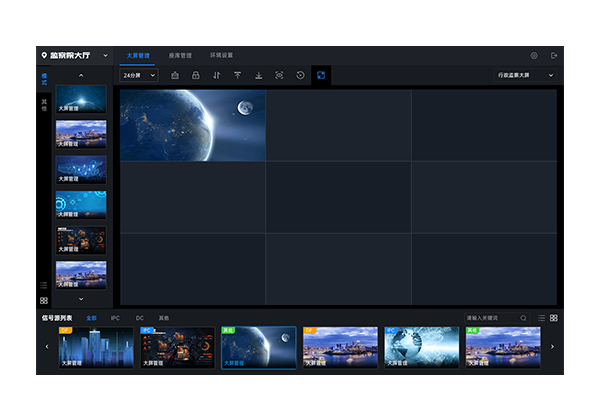This screenshot has height=420, width=600.
Task: Toggle left panel grid view icon
Action: pyautogui.click(x=44, y=300)
